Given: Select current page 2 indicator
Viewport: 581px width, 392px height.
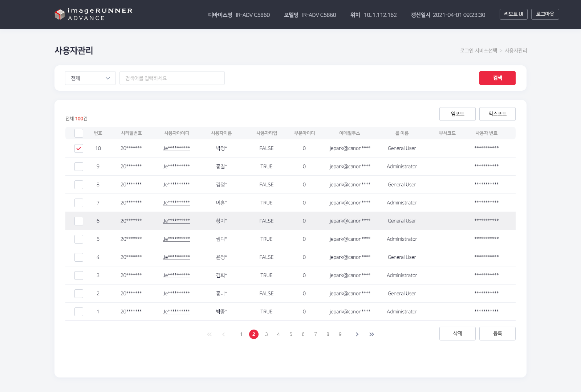Looking at the screenshot, I should (x=254, y=334).
